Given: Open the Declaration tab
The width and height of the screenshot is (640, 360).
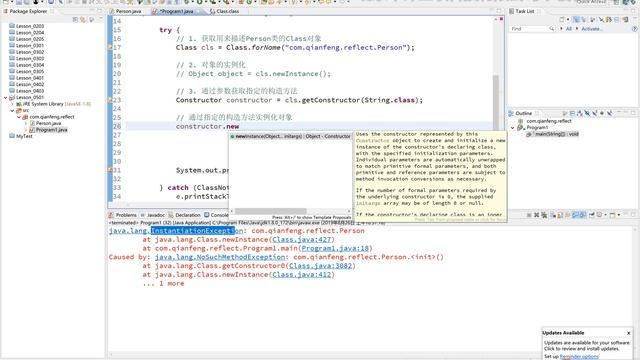Looking at the screenshot, I should click(184, 215).
